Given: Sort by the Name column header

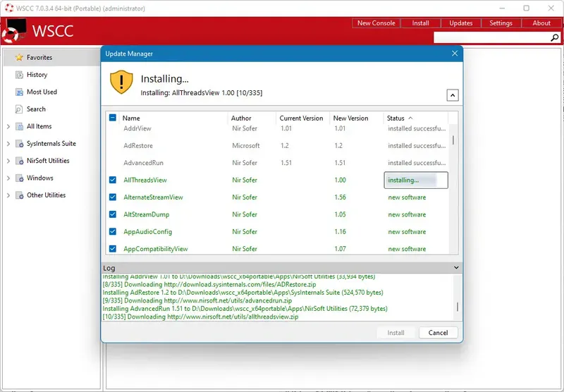Looking at the screenshot, I should pos(173,118).
